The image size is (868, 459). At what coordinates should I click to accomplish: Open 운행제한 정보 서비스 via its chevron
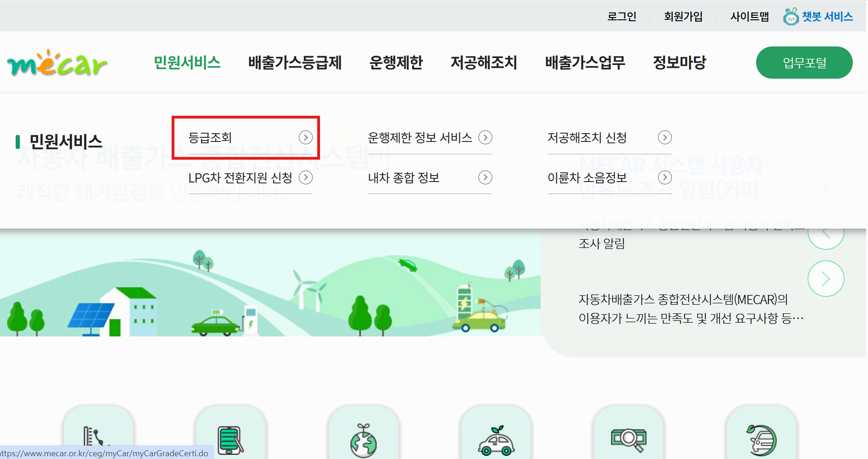485,137
